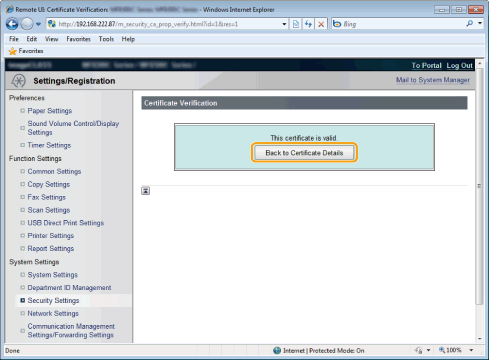Click the Favorites star button

26,51
